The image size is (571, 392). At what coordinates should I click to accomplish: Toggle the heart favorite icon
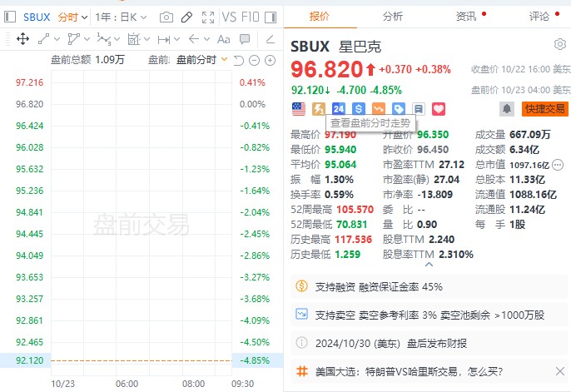coord(439,109)
